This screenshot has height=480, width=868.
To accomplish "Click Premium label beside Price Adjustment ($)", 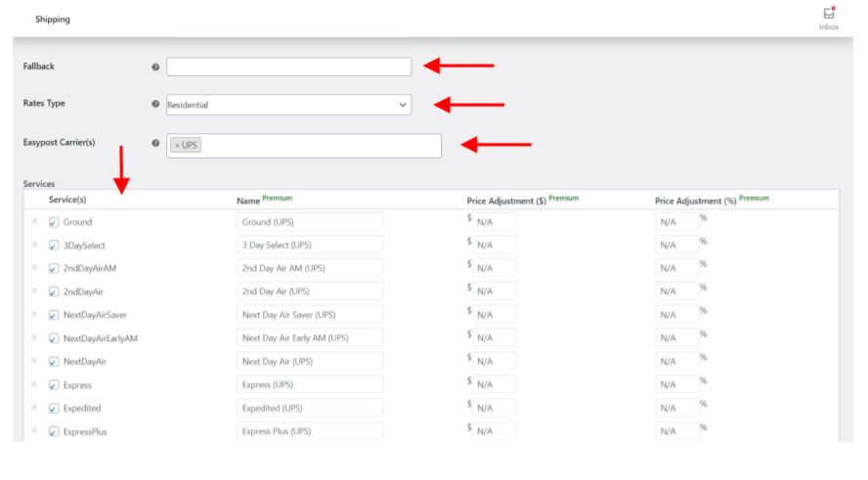I will point(564,198).
